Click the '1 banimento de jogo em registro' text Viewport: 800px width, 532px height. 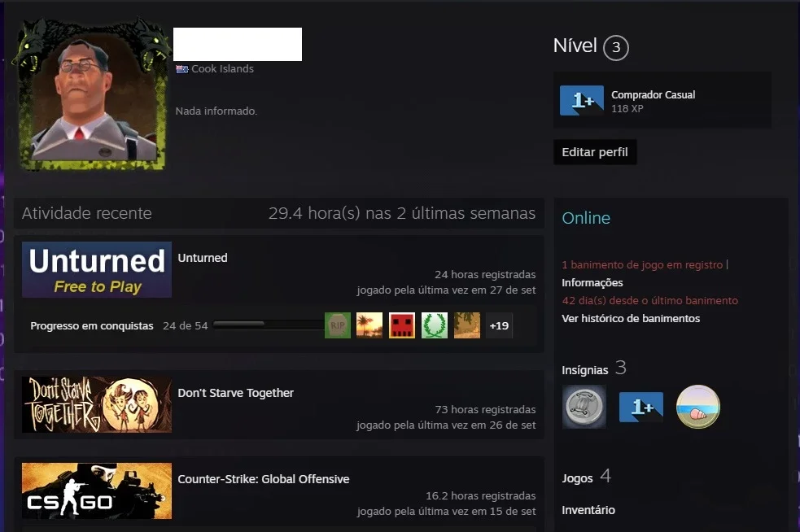click(642, 264)
